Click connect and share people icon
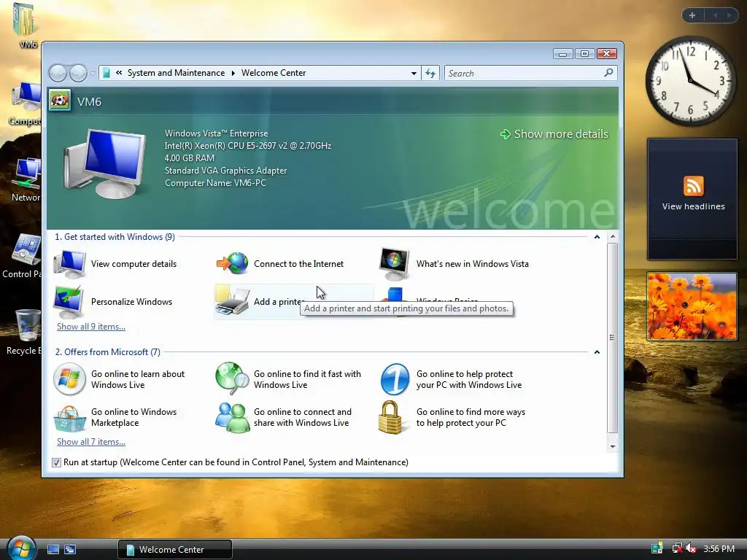Screen dimensions: 747x560 pos(233,418)
